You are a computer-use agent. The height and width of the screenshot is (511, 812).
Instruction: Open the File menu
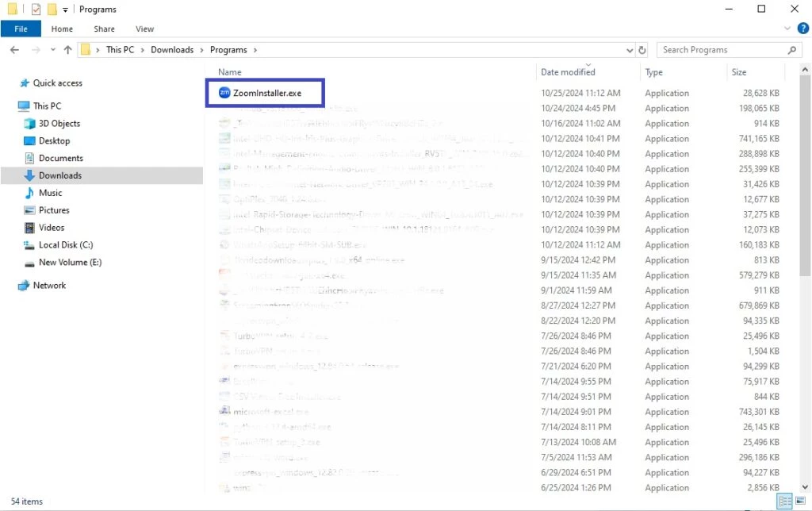click(21, 29)
